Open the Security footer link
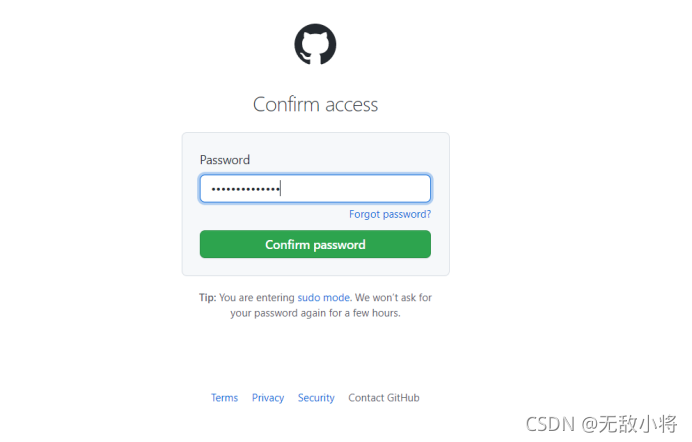The image size is (692, 442). (x=316, y=398)
